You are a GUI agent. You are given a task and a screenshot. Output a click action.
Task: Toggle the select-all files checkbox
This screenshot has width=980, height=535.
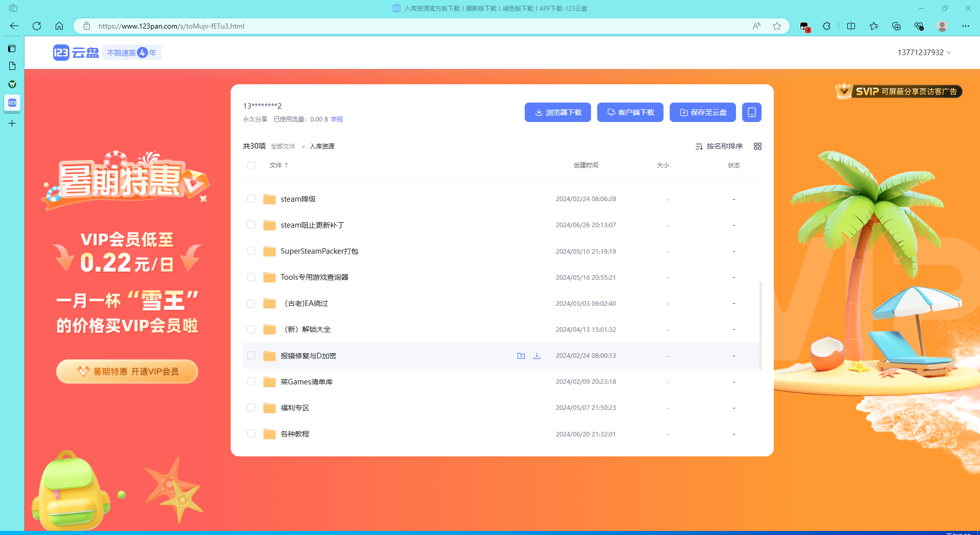tap(251, 165)
